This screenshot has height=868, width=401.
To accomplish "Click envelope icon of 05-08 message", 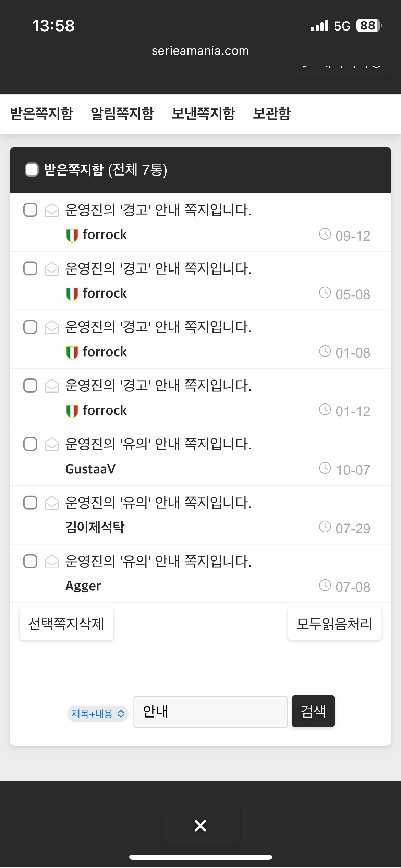I will coord(52,269).
